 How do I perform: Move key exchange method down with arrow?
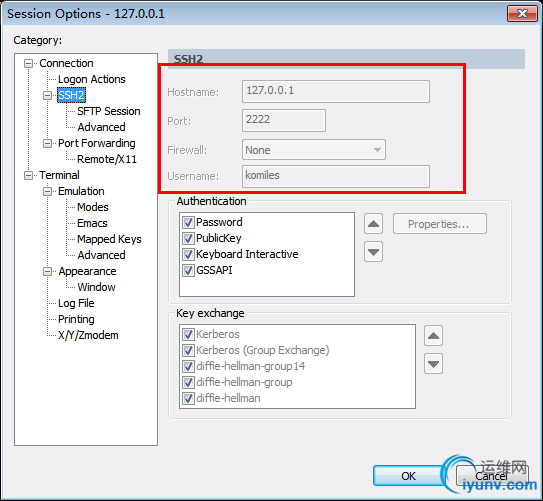tap(433, 364)
